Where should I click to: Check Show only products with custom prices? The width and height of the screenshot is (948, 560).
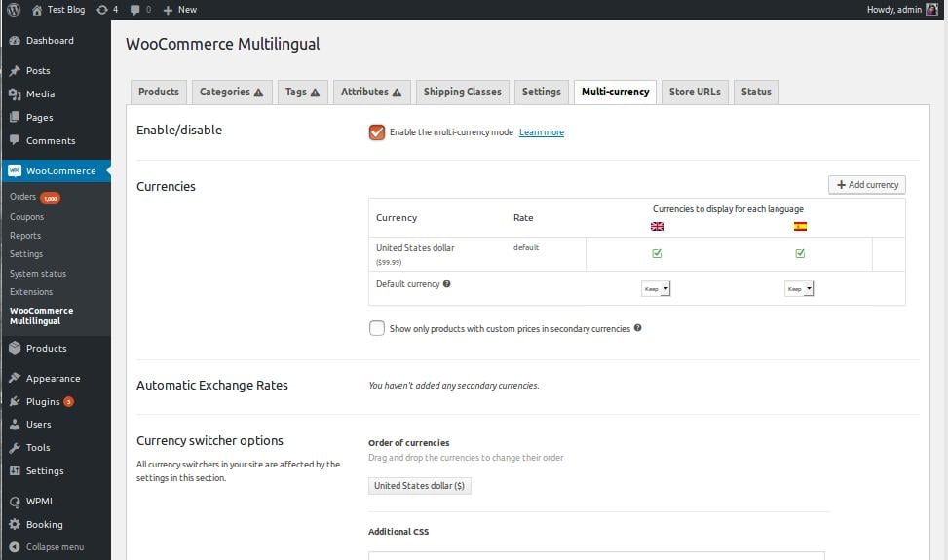pyautogui.click(x=377, y=328)
